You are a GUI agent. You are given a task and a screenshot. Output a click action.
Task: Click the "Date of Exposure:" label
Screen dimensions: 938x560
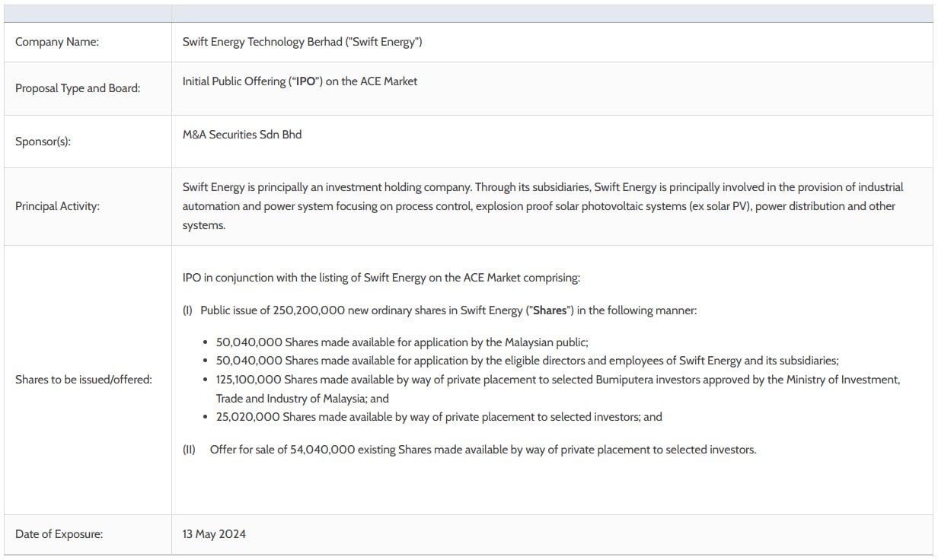click(59, 534)
